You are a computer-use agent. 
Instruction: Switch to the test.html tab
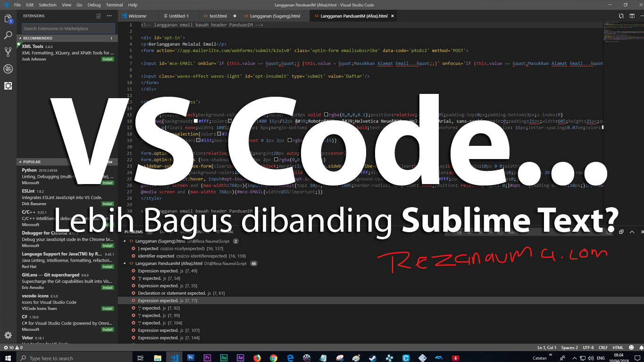point(218,16)
